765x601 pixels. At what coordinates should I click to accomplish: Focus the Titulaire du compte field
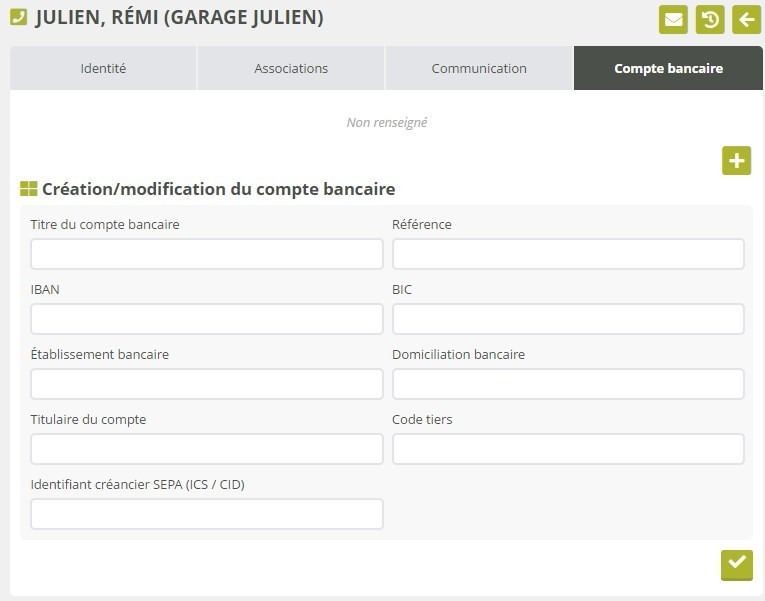(207, 449)
